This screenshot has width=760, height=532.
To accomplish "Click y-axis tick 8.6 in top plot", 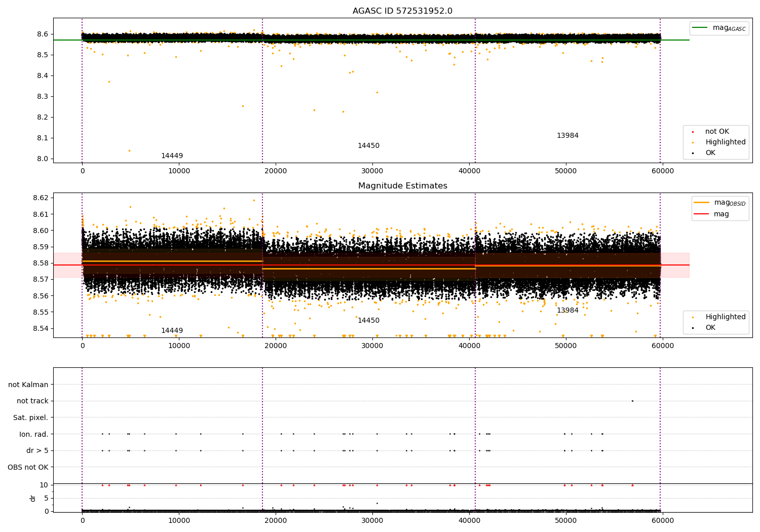I will tap(43, 34).
